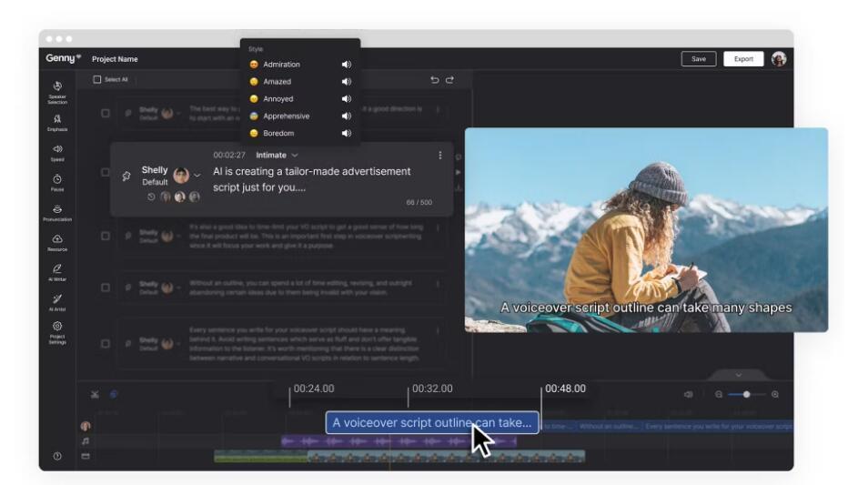Select the video track icon
The height and width of the screenshot is (485, 868).
coord(86,456)
